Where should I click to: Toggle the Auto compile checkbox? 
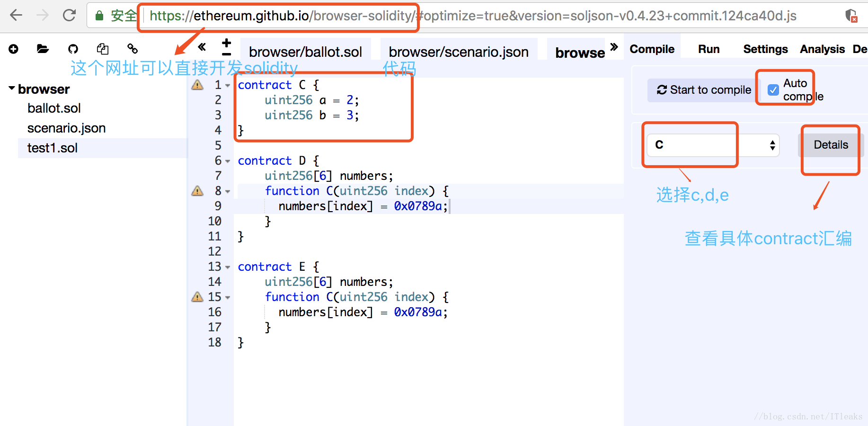point(773,90)
